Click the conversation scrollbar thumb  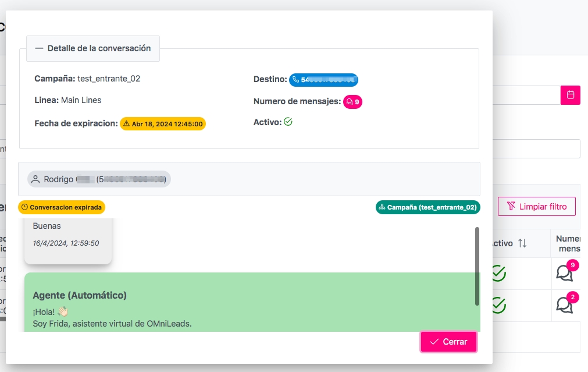click(x=477, y=265)
